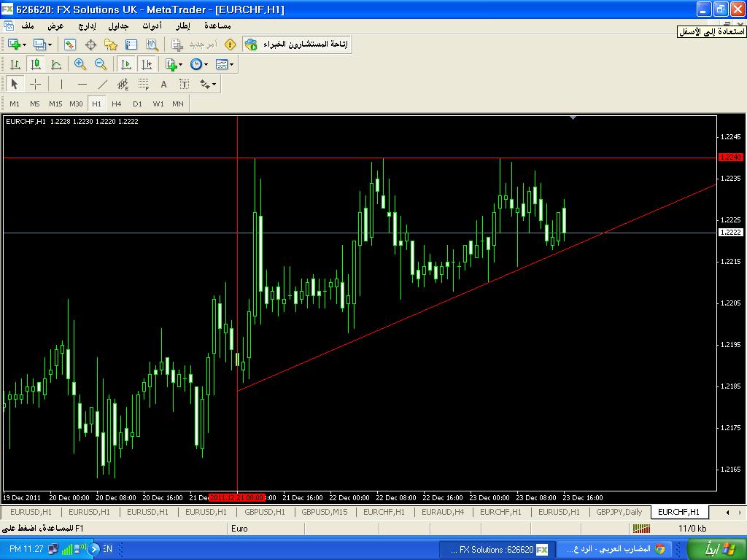747x560 pixels.
Task: Click the EN language indicator
Action: (x=108, y=549)
